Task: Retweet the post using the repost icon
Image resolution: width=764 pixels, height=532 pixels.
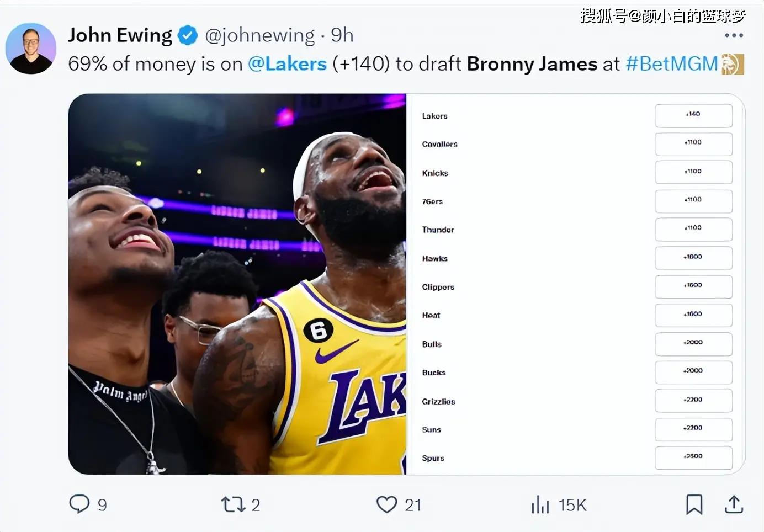Action: [232, 504]
